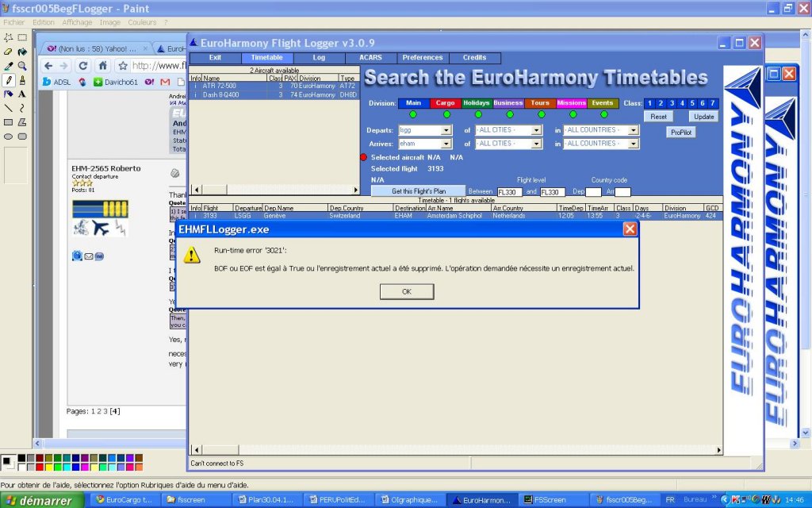Image resolution: width=812 pixels, height=508 pixels.
Task: Expand the departure ALL COUNTRIES dropdown
Action: point(633,130)
